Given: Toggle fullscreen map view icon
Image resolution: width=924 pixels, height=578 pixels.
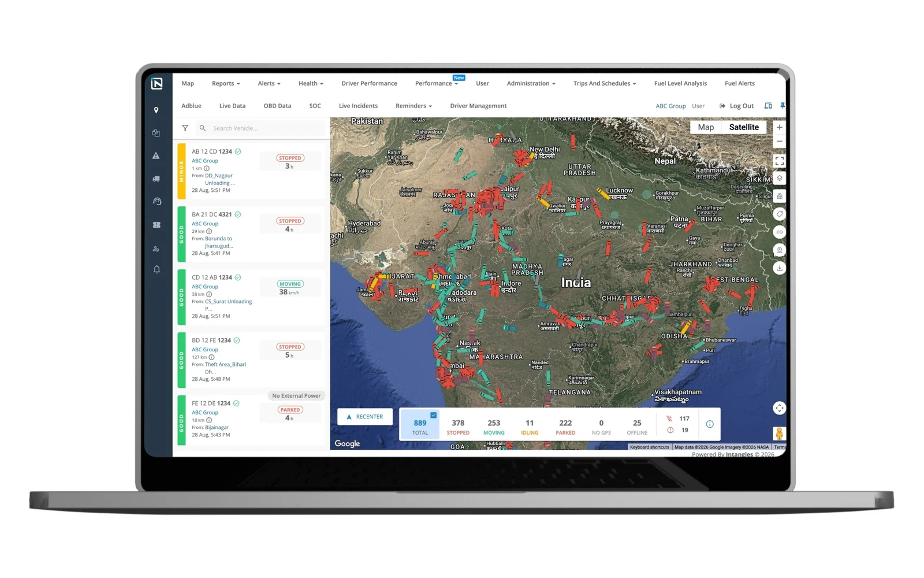Looking at the screenshot, I should tap(779, 161).
